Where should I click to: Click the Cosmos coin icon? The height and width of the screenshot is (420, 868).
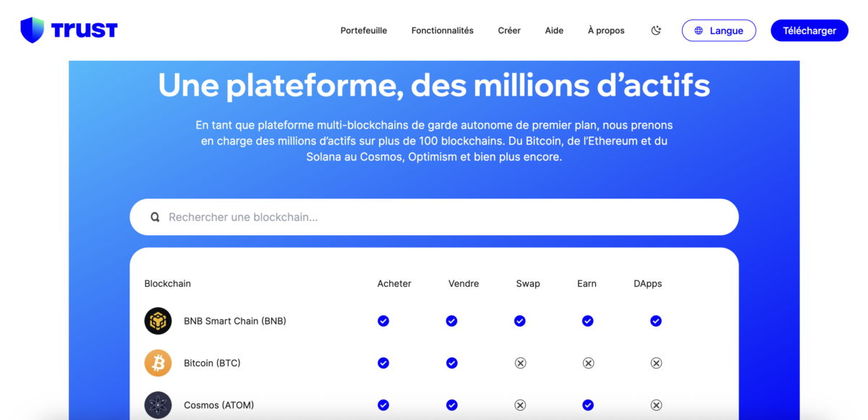158,405
